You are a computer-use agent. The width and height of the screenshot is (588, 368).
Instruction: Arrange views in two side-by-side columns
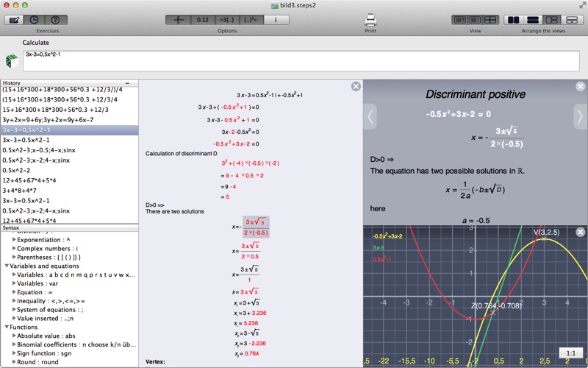tap(513, 20)
